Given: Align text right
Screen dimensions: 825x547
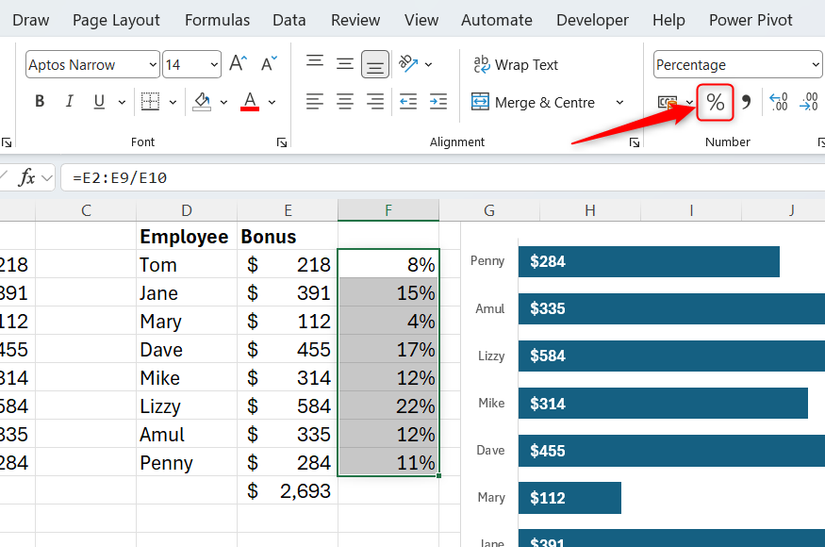Looking at the screenshot, I should point(375,101).
